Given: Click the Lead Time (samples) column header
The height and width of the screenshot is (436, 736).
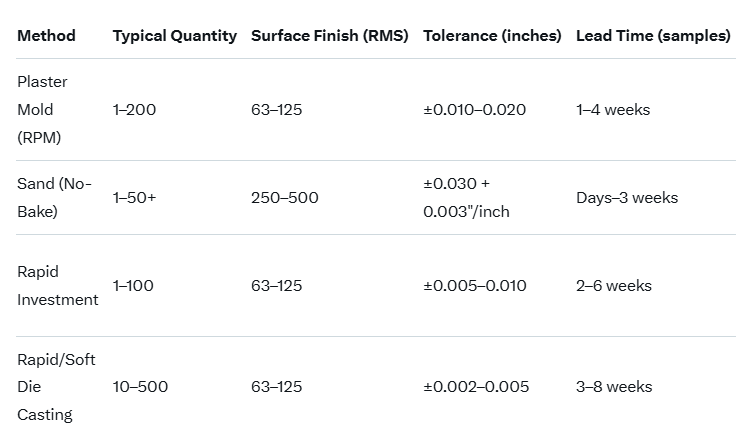Looking at the screenshot, I should pos(653,36).
